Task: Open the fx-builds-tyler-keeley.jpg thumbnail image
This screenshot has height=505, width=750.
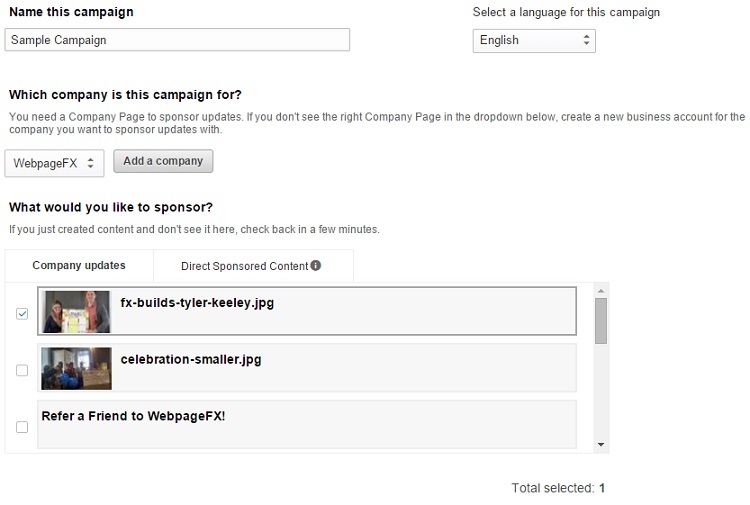Action: click(76, 311)
